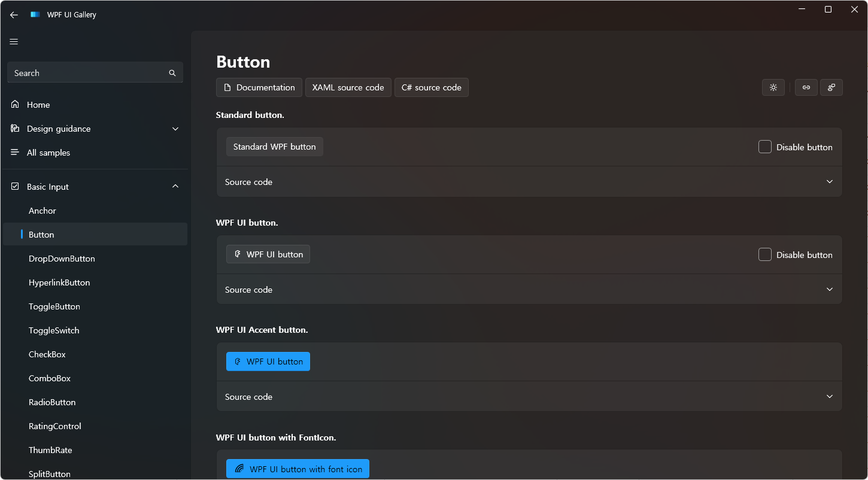Open XAML source code
The image size is (868, 480).
coord(348,87)
